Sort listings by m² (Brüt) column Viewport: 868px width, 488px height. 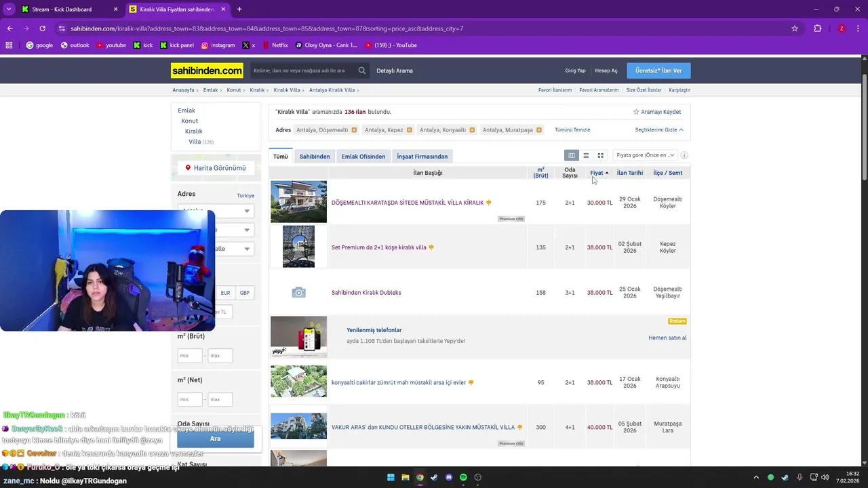pyautogui.click(x=540, y=173)
